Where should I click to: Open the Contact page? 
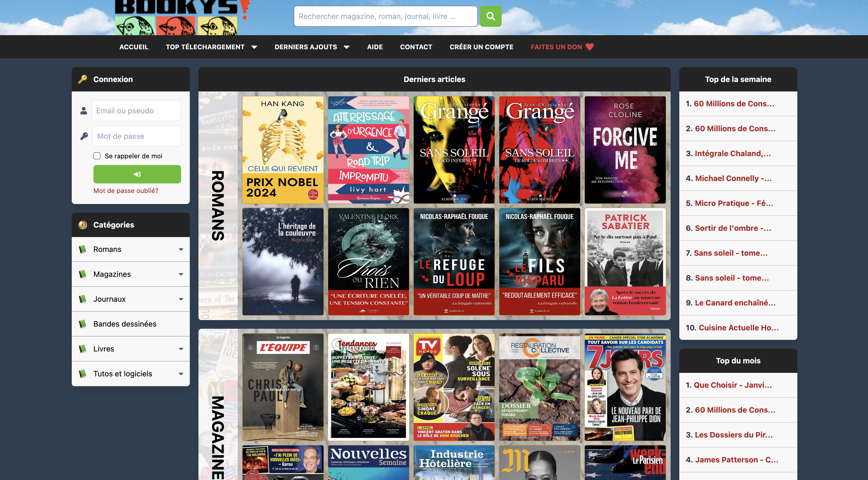click(x=416, y=47)
